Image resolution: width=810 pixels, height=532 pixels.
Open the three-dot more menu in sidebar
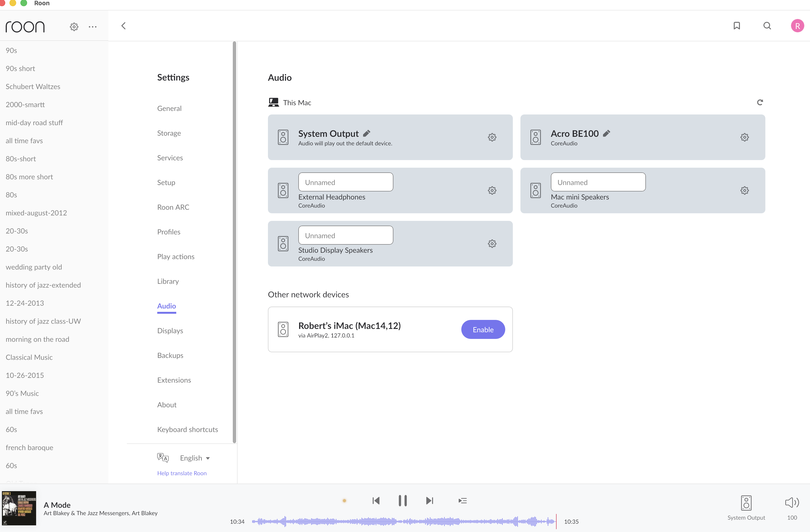click(93, 27)
